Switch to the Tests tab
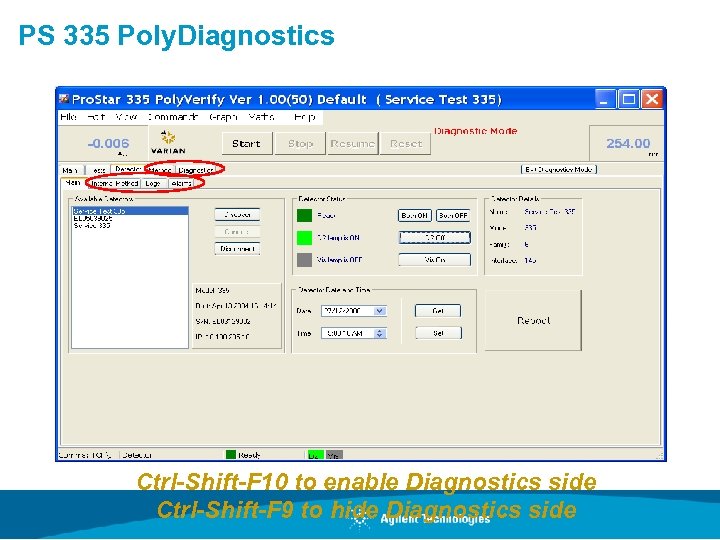Image resolution: width=720 pixels, height=540 pixels. point(98,170)
